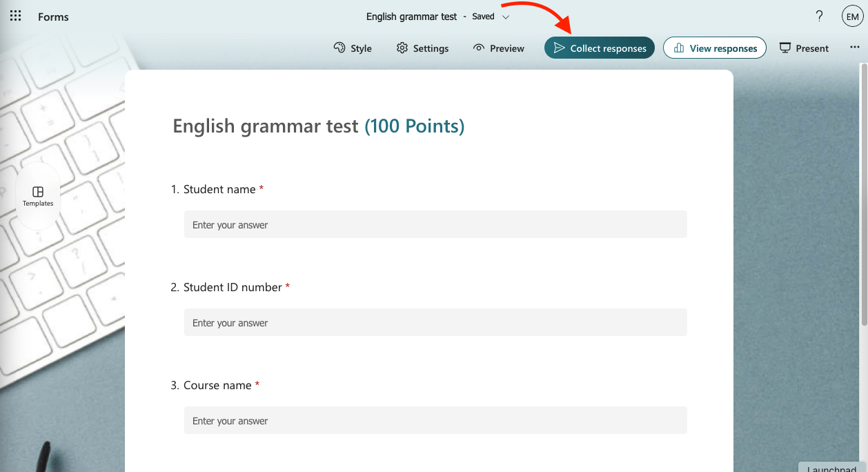Click the Course name answer field
This screenshot has height=472, width=868.
pyautogui.click(x=435, y=421)
